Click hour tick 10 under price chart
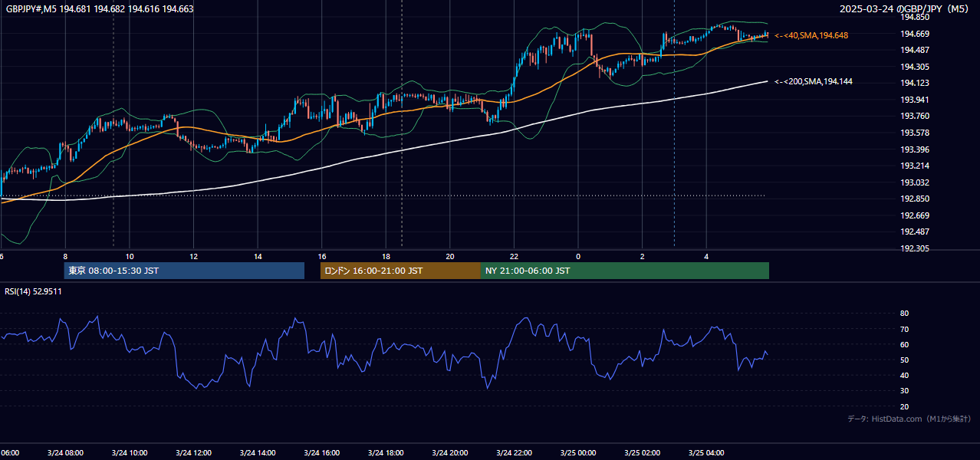Image resolution: width=980 pixels, height=460 pixels. click(130, 257)
